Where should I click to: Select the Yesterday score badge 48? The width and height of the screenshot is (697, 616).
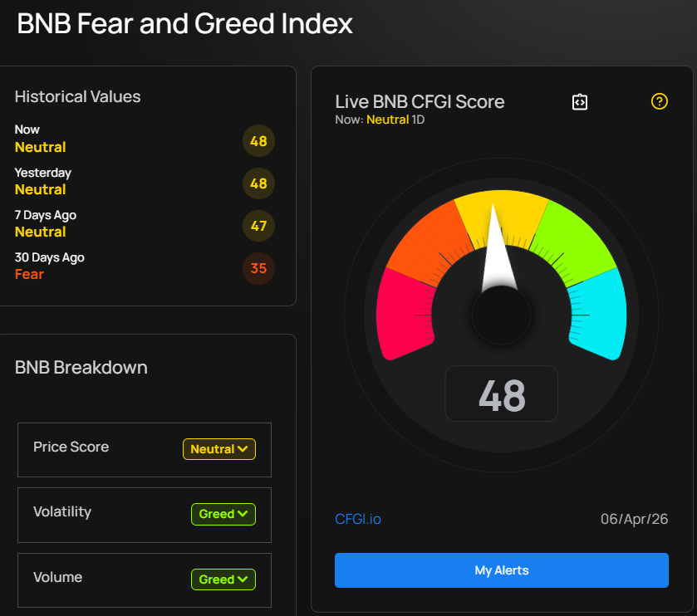pos(258,183)
